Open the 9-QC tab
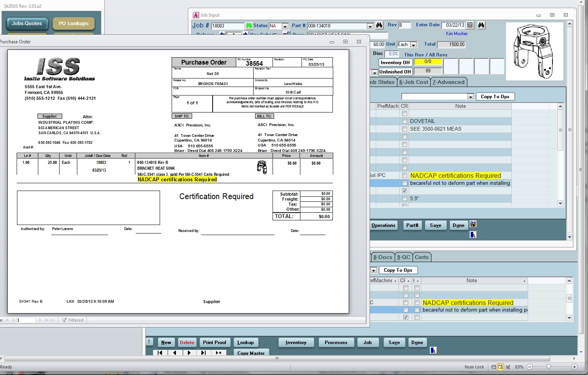588x375 pixels. (x=403, y=257)
